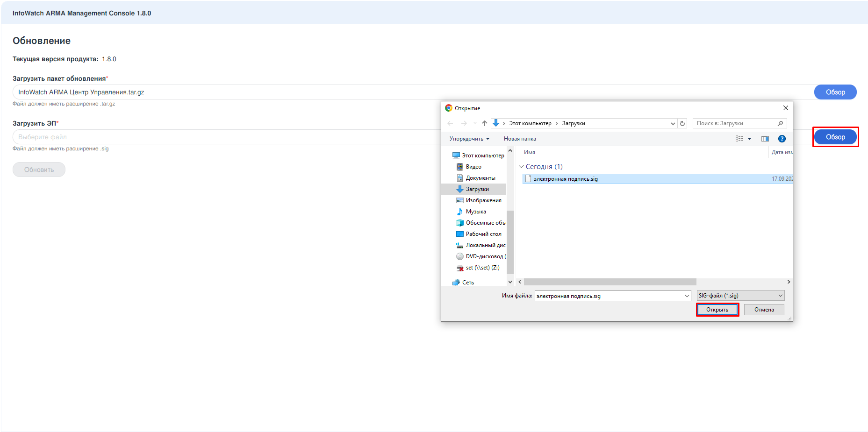The image size is (868, 432).
Task: Click the Открыть button
Action: point(717,310)
